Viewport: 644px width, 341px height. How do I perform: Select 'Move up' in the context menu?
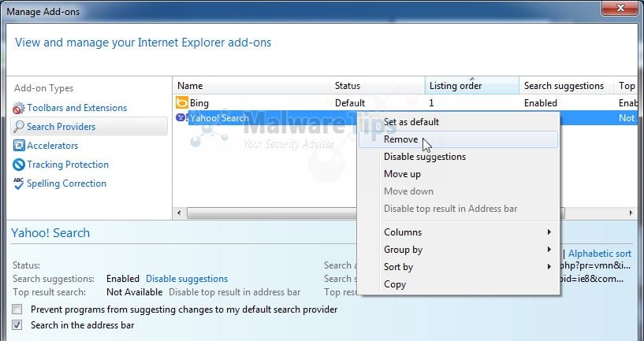point(402,174)
